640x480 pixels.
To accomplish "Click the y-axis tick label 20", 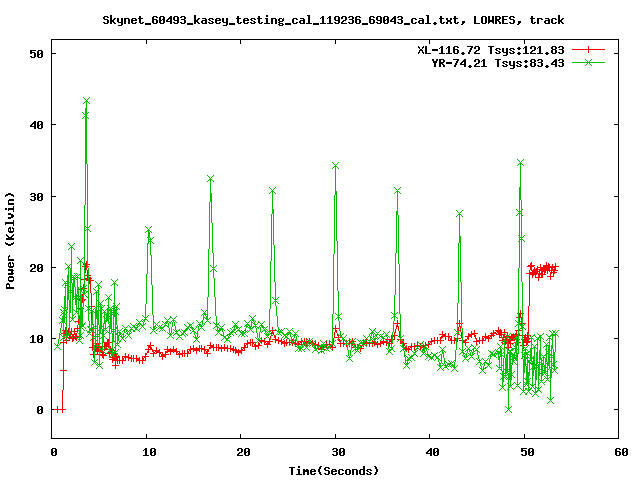I will click(x=36, y=268).
